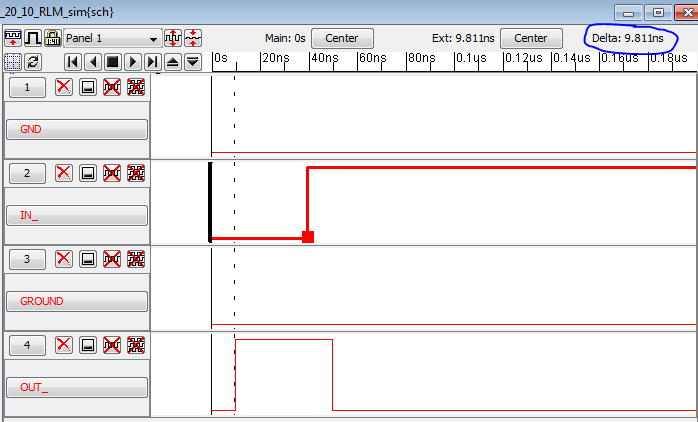The width and height of the screenshot is (698, 422).
Task: Click the shrink all panels icon
Action: pos(193,38)
